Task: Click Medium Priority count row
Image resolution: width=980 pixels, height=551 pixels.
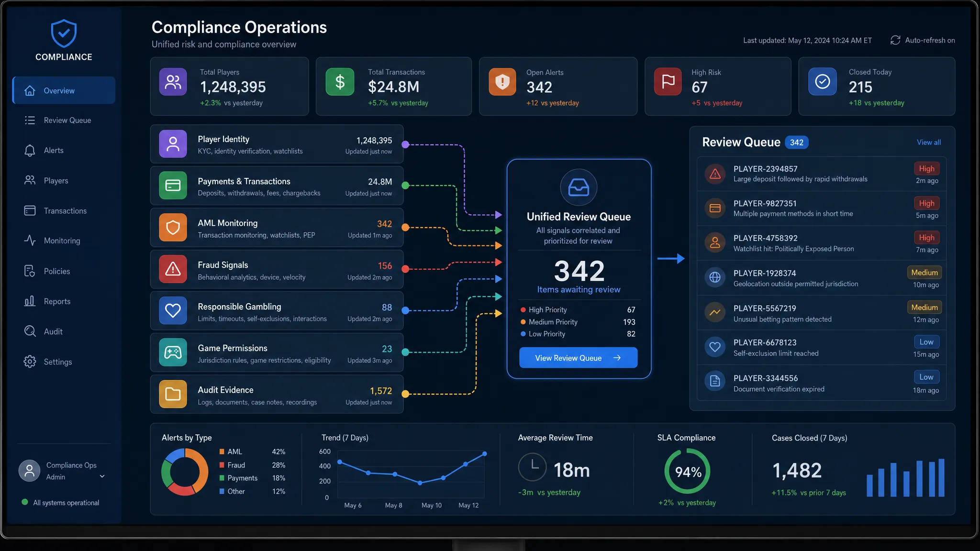Action: 578,322
